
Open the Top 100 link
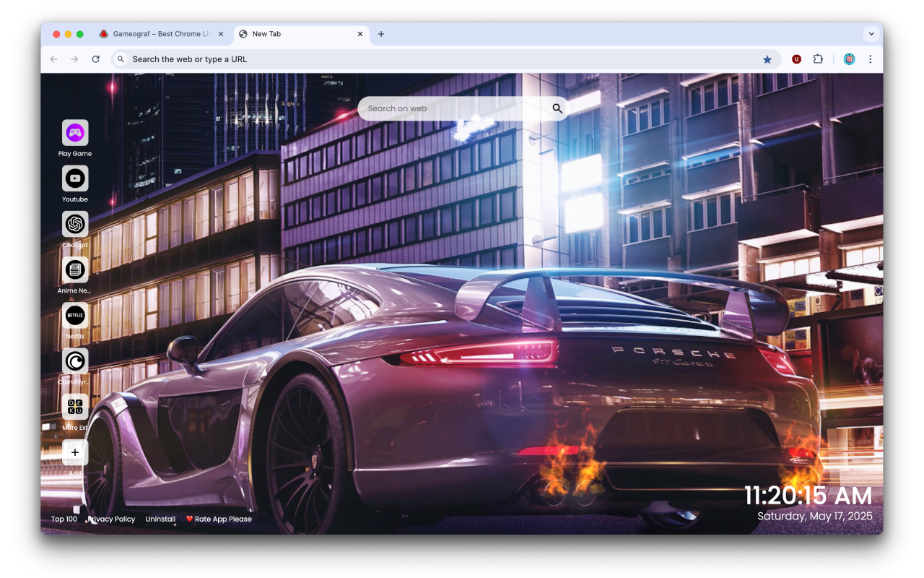(x=64, y=519)
